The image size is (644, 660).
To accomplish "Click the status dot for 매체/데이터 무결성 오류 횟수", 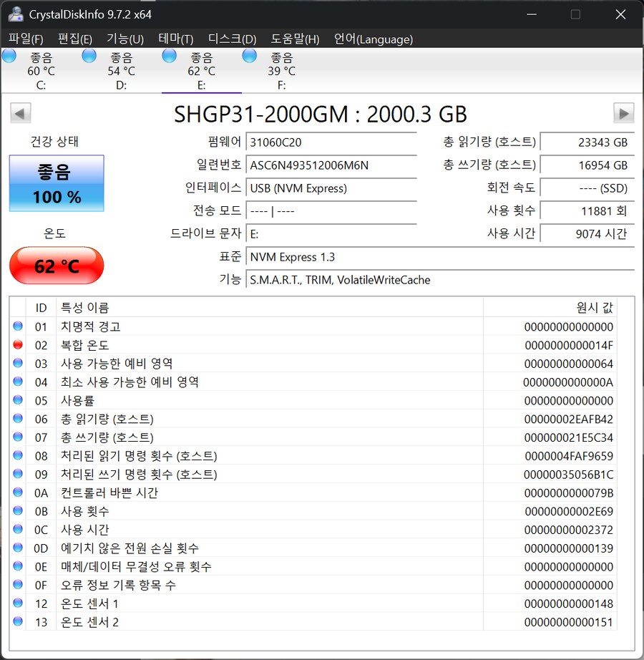I will pos(17,566).
